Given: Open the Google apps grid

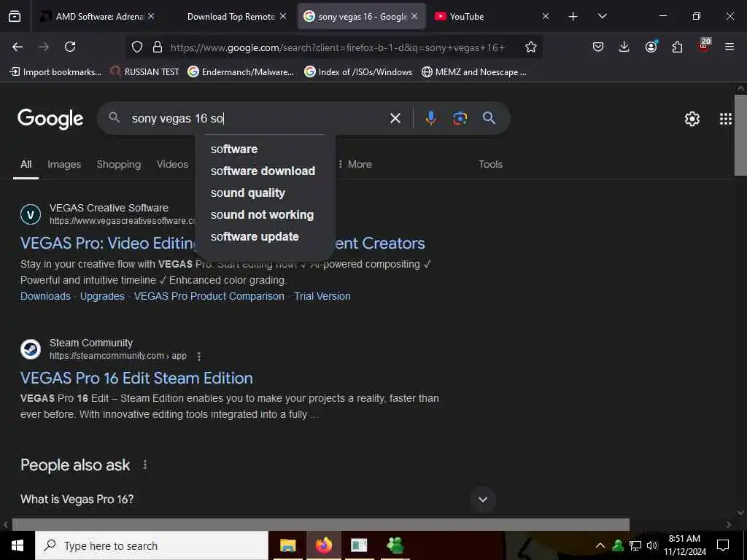Looking at the screenshot, I should pyautogui.click(x=725, y=119).
